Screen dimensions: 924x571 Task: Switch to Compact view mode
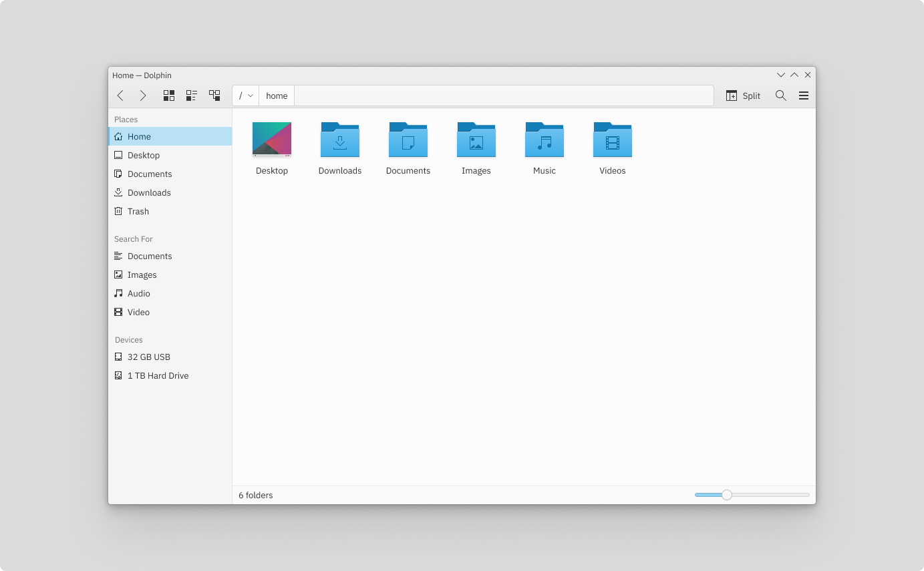coord(192,95)
